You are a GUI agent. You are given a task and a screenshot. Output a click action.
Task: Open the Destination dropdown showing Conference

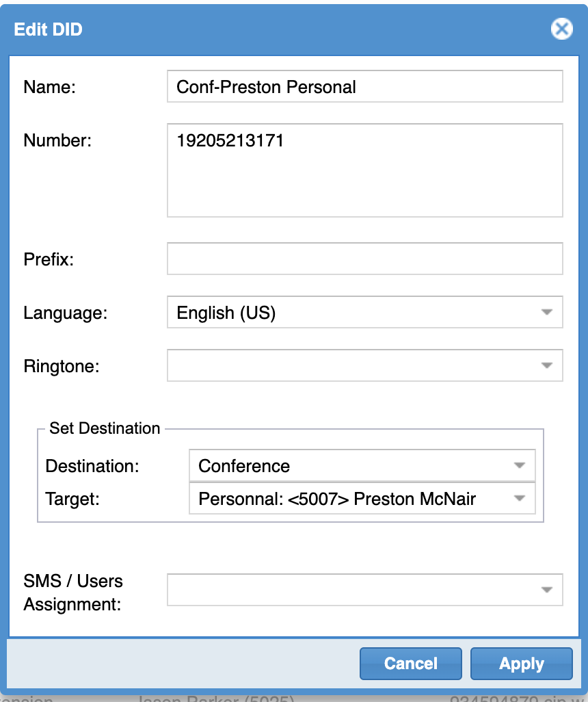pos(518,466)
